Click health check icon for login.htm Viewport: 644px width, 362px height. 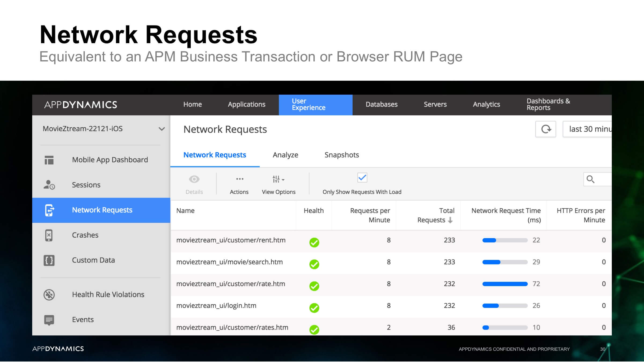pyautogui.click(x=314, y=308)
